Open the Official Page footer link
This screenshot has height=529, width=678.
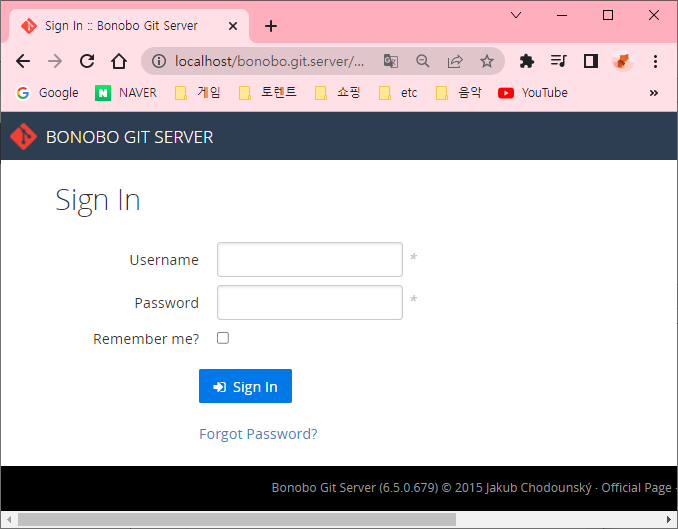coord(636,488)
